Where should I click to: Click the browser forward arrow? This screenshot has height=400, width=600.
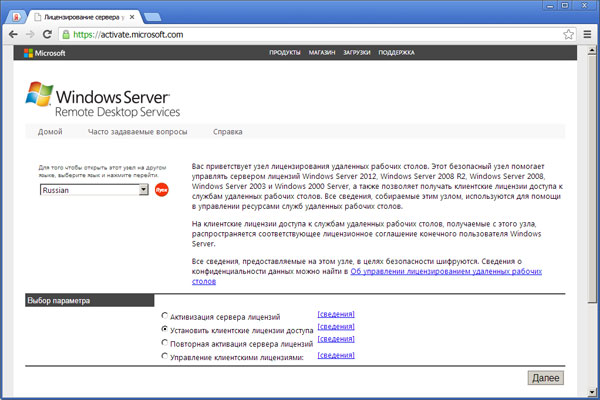click(x=30, y=34)
